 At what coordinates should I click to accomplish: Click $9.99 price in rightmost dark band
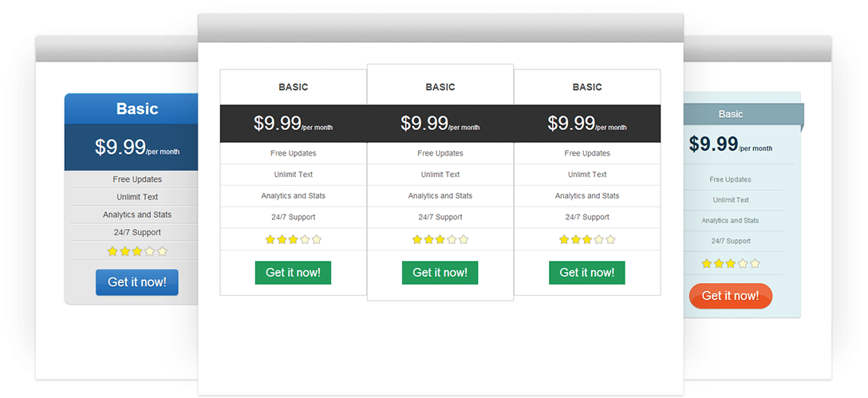pyautogui.click(x=571, y=123)
